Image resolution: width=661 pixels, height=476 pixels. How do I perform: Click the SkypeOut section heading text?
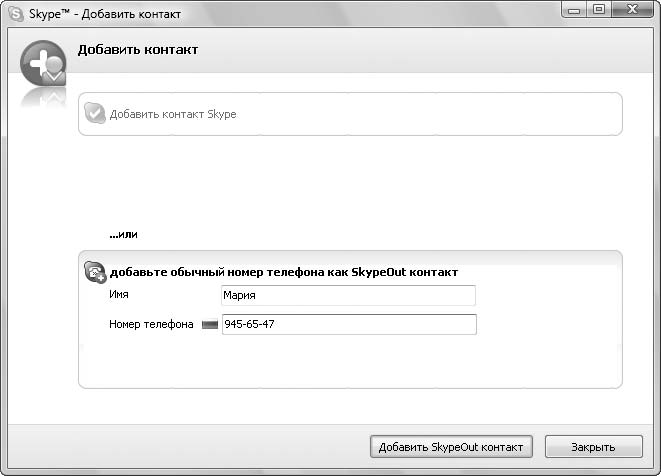pos(284,272)
